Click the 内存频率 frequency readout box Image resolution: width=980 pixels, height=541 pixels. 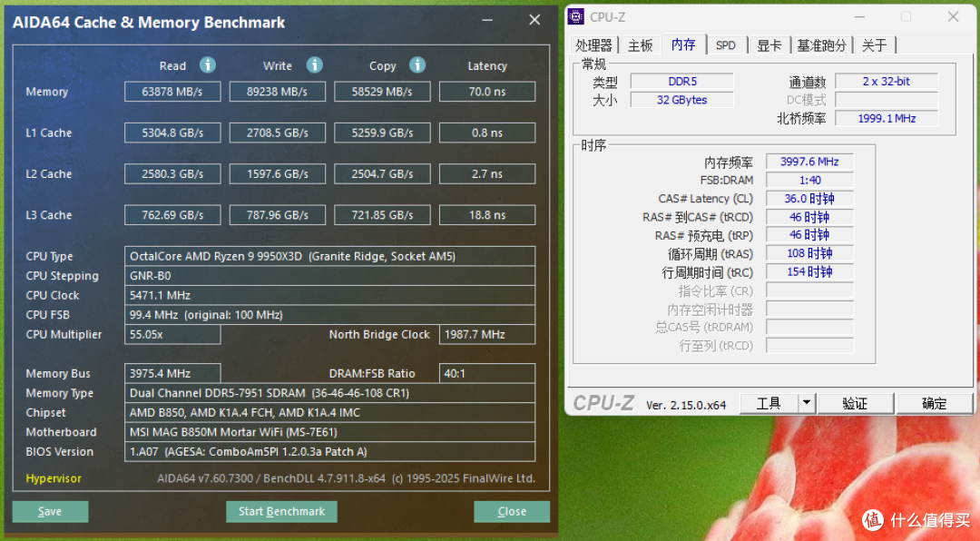(808, 161)
